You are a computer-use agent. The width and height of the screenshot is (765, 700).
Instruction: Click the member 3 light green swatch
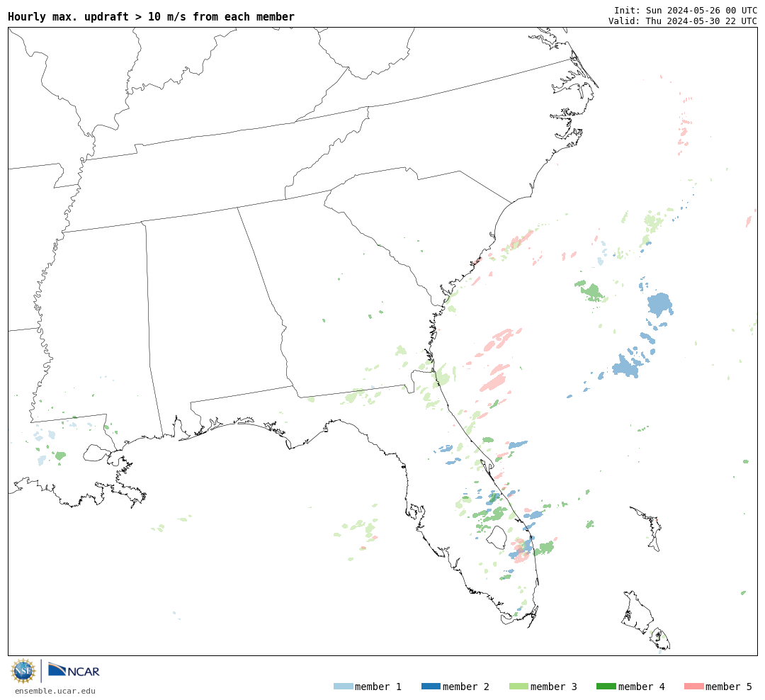[x=518, y=686]
